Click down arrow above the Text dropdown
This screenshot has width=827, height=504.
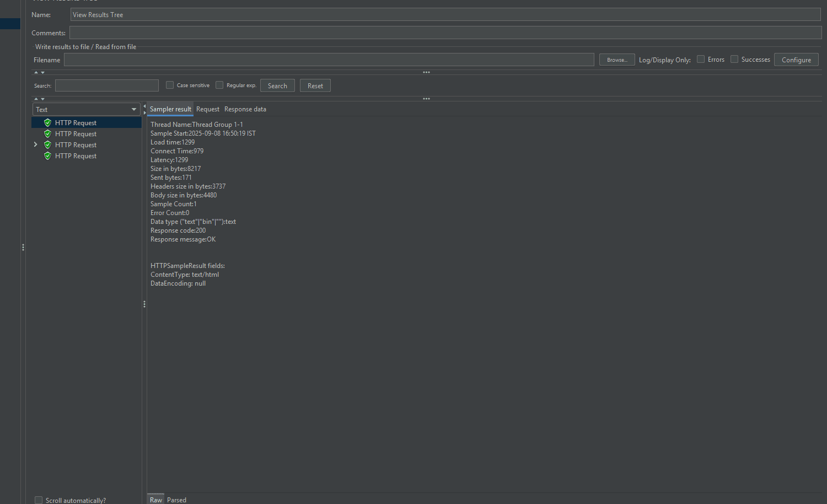click(x=42, y=99)
